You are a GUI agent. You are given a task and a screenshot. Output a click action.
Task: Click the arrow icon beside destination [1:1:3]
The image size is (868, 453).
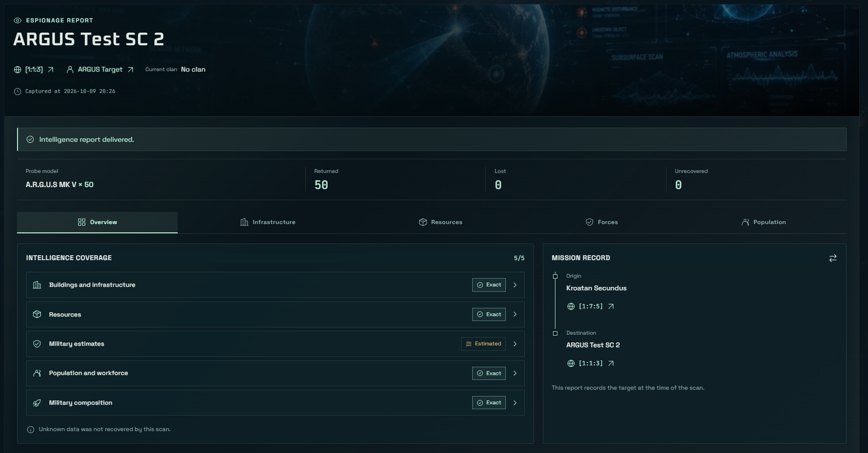[x=611, y=363]
